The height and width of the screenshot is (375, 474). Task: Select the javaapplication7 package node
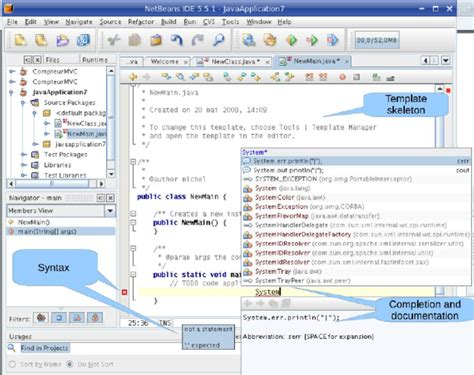[x=80, y=144]
